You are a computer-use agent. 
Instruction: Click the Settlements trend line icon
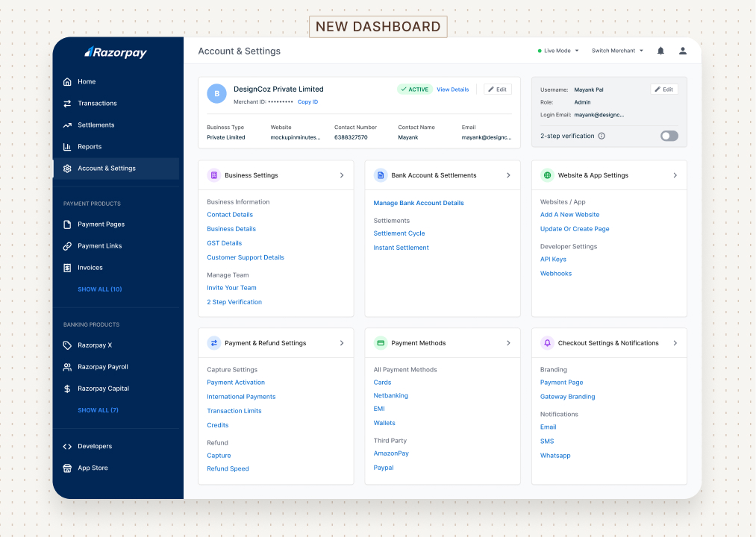point(67,125)
